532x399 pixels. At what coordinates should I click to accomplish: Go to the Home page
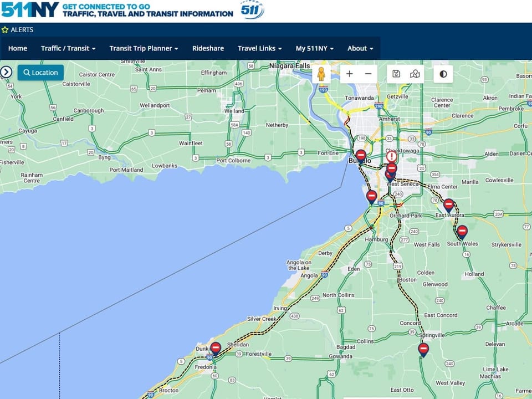click(x=18, y=48)
